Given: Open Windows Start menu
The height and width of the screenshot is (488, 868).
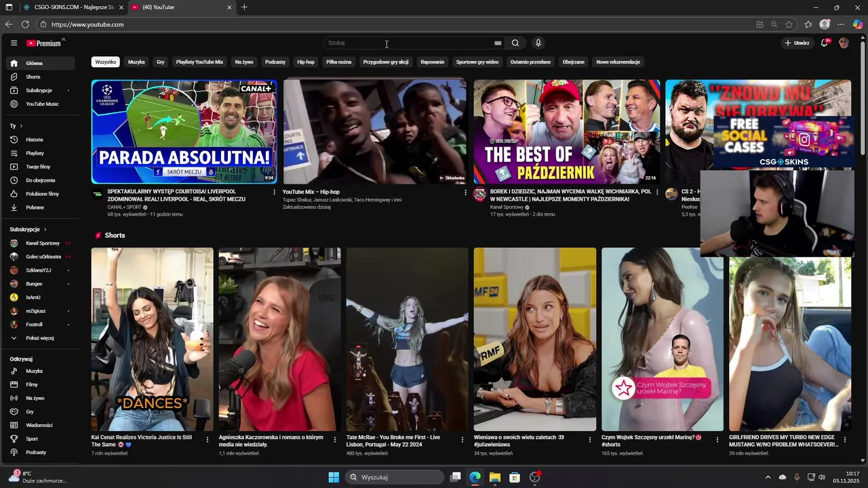Looking at the screenshot, I should pos(334,477).
